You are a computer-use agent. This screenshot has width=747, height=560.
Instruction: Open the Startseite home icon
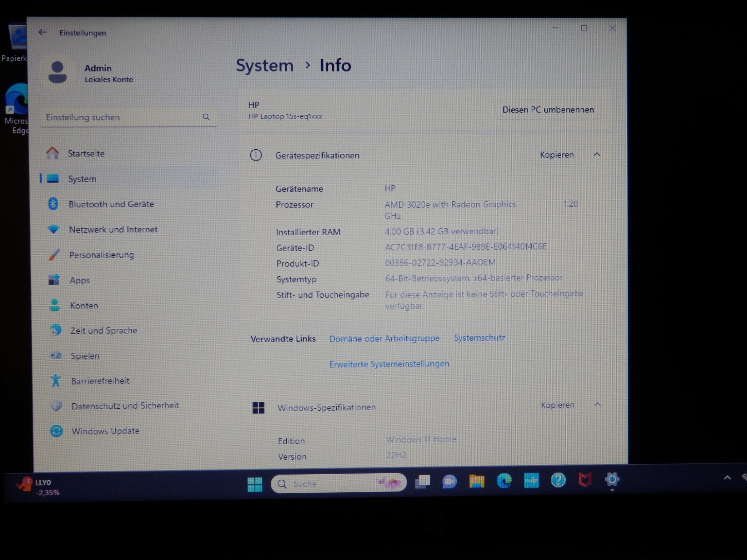coord(53,153)
